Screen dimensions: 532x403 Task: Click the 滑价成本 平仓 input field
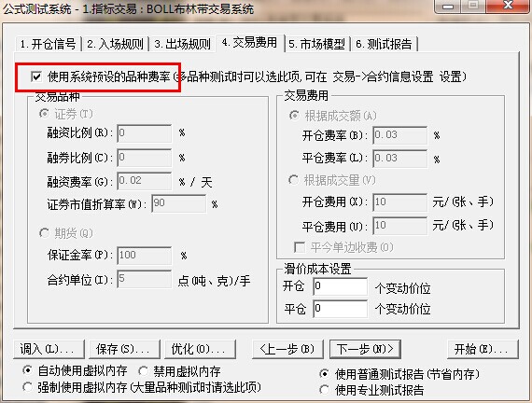click(x=341, y=309)
